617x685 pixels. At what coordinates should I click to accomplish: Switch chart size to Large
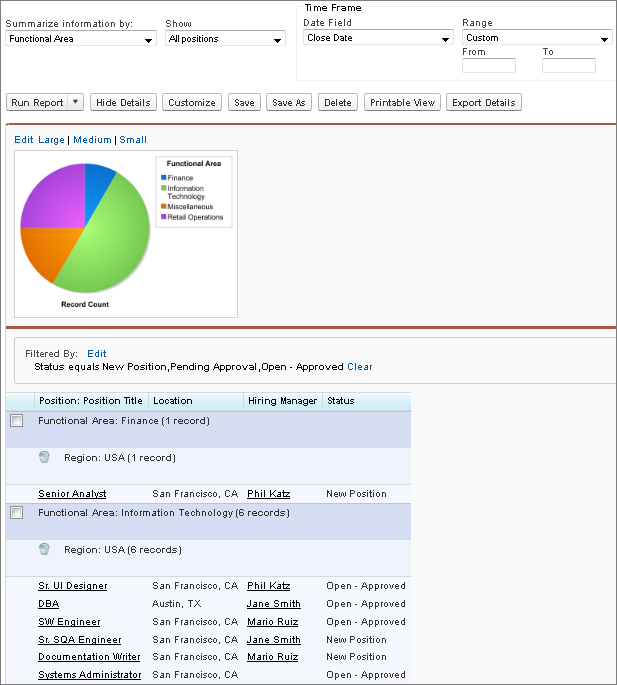click(51, 140)
